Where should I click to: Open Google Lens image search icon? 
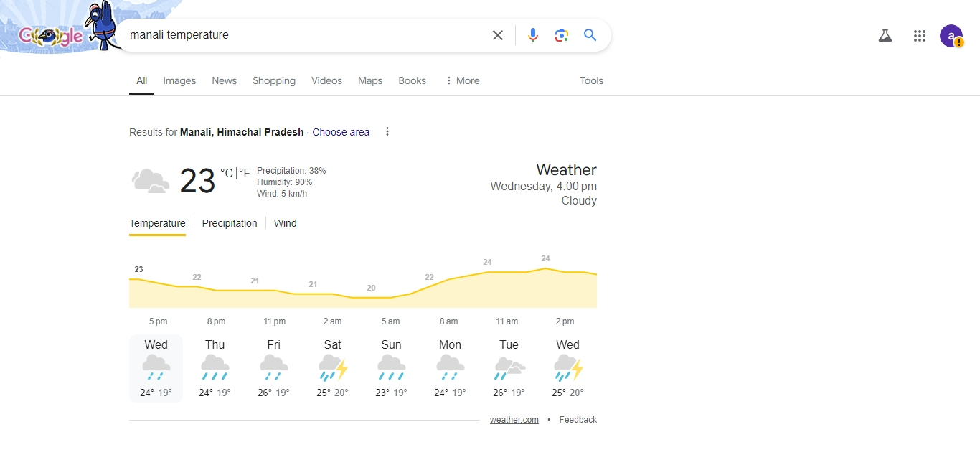click(562, 35)
